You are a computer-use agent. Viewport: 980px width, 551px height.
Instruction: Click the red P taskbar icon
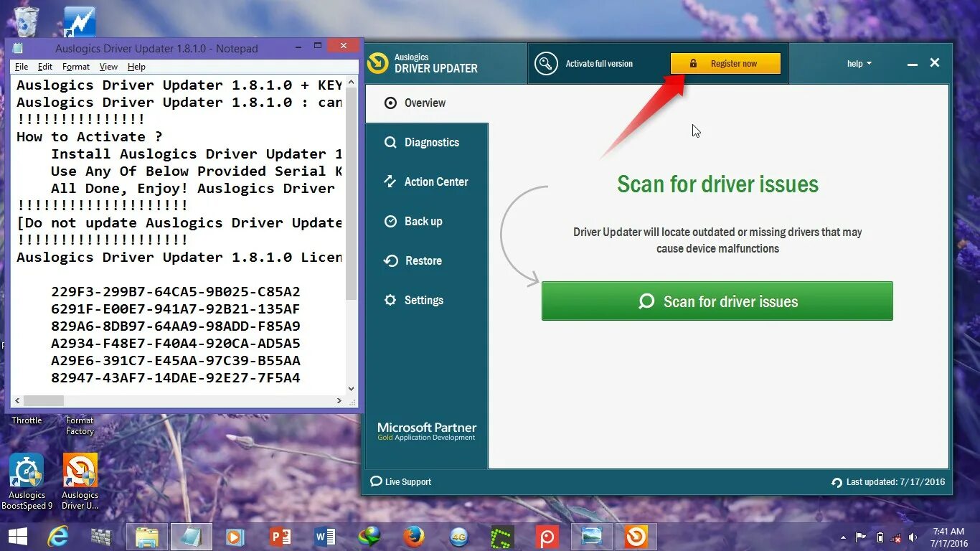pyautogui.click(x=547, y=537)
